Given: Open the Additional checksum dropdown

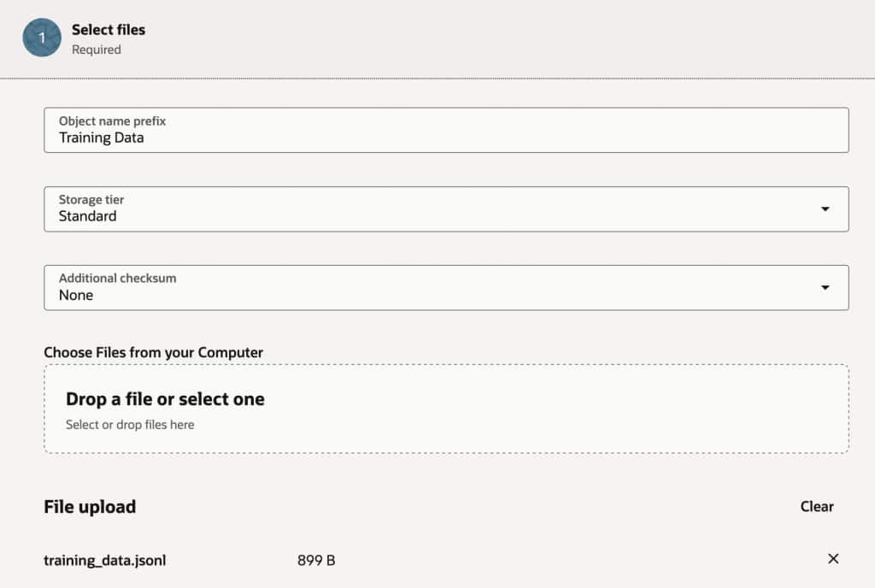Looking at the screenshot, I should pyautogui.click(x=444, y=287).
